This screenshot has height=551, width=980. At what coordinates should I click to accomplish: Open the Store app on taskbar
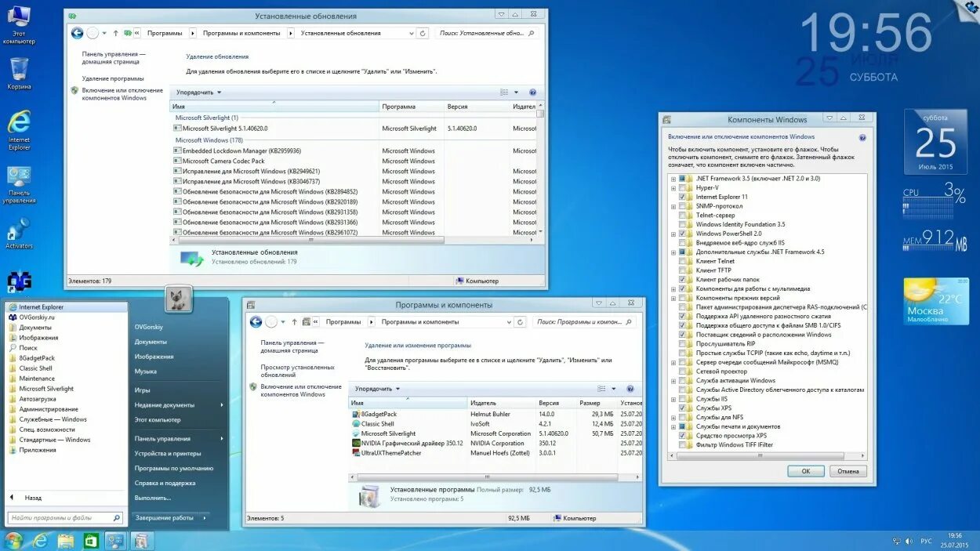(x=90, y=541)
